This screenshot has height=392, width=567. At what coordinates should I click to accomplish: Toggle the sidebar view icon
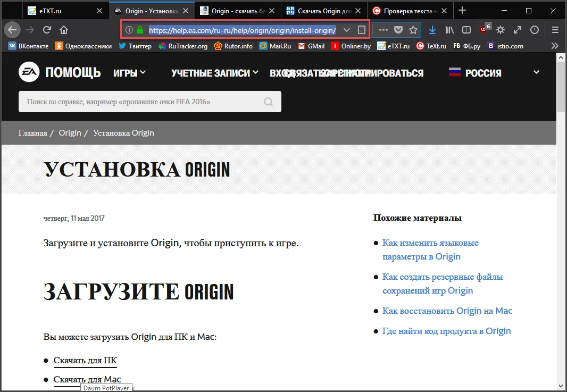click(466, 30)
